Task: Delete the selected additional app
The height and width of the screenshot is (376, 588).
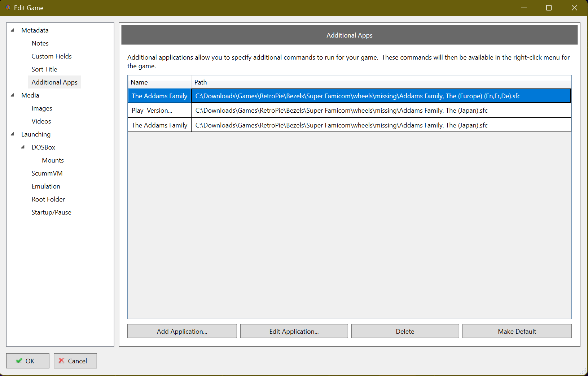Action: 405,331
